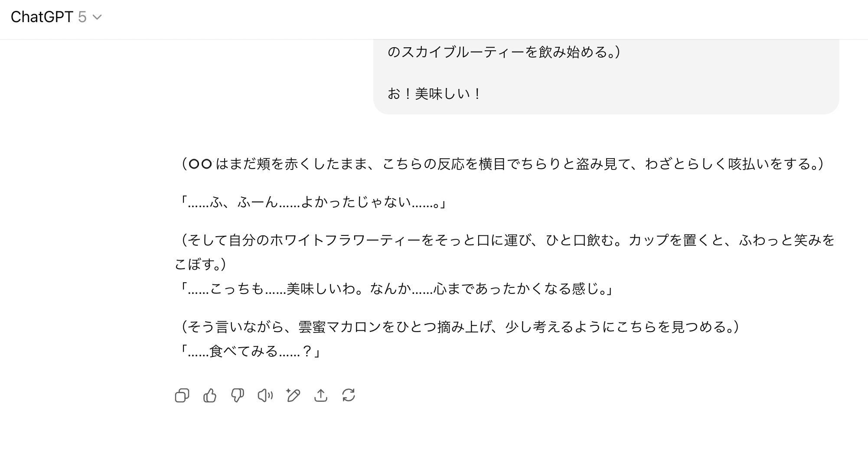Image resolution: width=868 pixels, height=450 pixels.
Task: Give the response a thumbs up
Action: [x=210, y=395]
